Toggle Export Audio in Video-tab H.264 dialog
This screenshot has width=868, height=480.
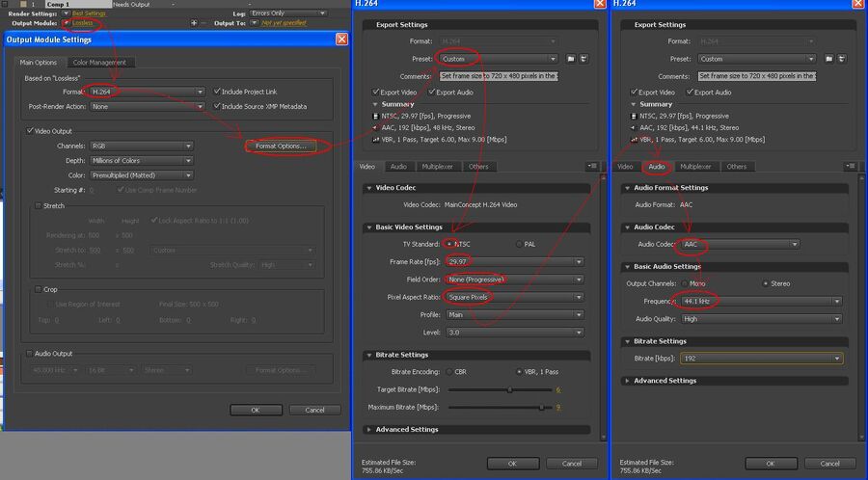tap(432, 92)
